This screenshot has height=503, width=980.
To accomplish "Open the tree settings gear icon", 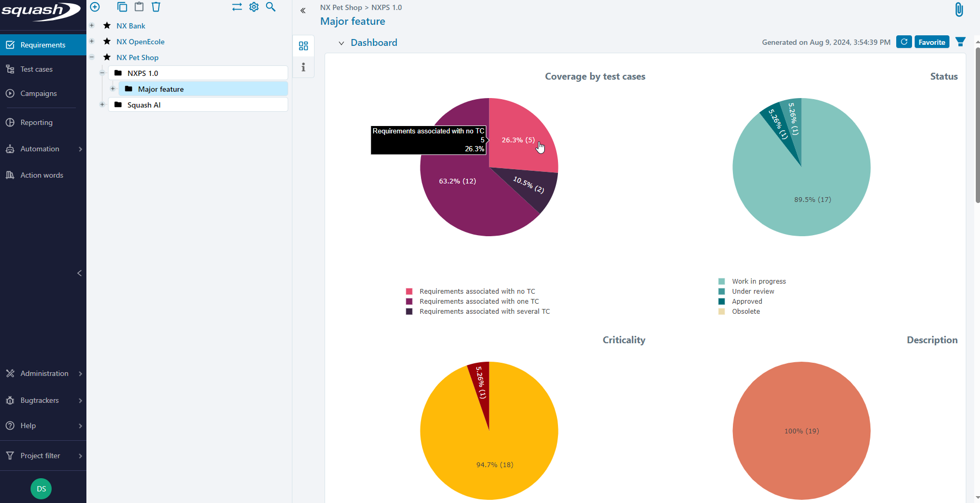I will pos(254,7).
